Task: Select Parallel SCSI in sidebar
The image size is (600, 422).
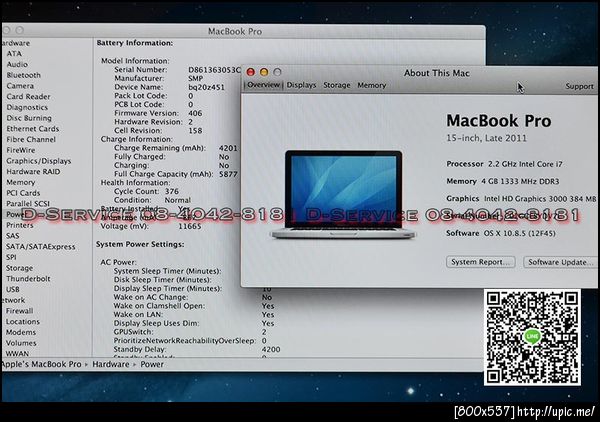Action: click(28, 204)
